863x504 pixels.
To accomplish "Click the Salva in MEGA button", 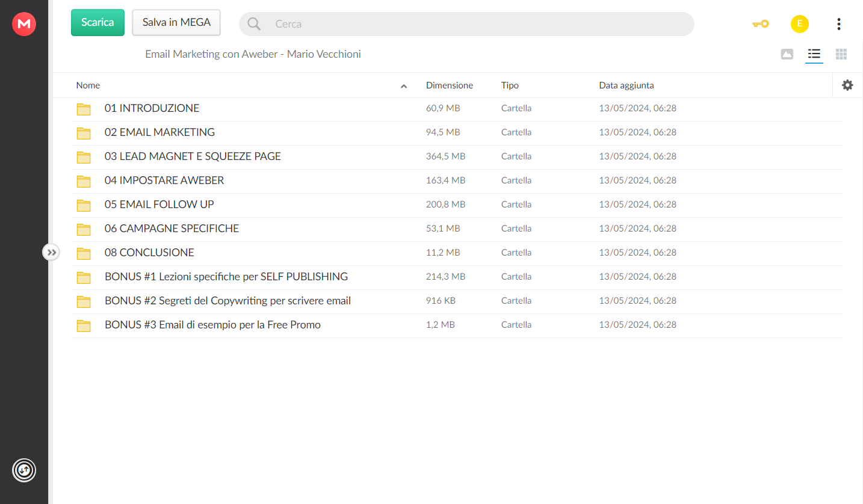I will [176, 22].
